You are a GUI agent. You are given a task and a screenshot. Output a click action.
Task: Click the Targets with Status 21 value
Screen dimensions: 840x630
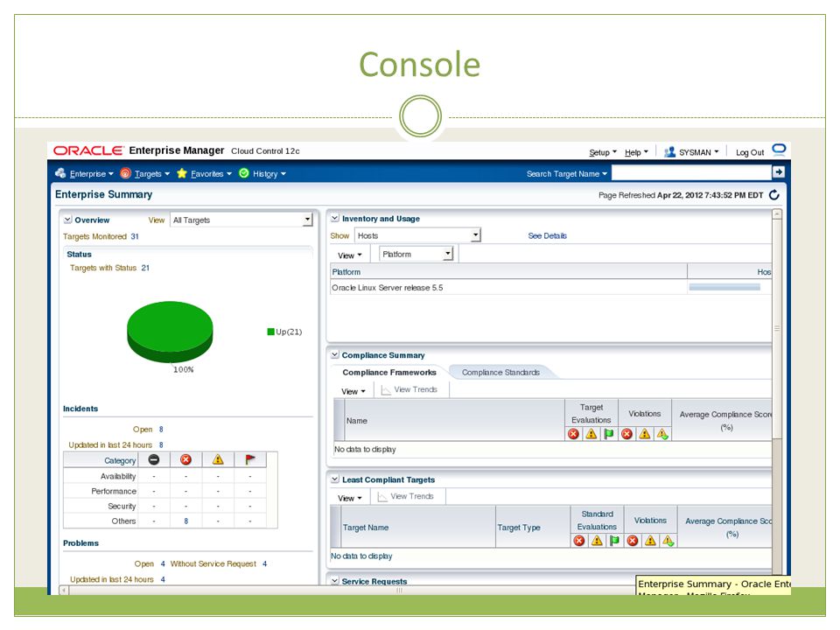[x=145, y=268]
